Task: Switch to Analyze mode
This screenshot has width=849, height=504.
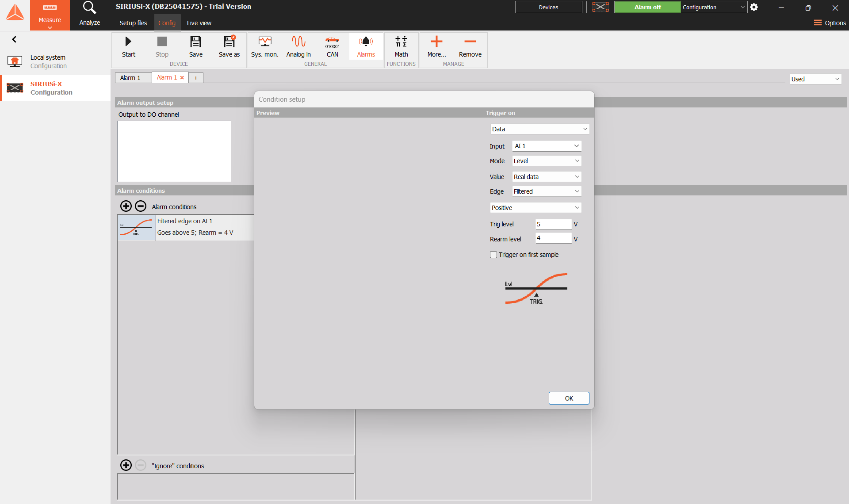Action: (x=89, y=15)
